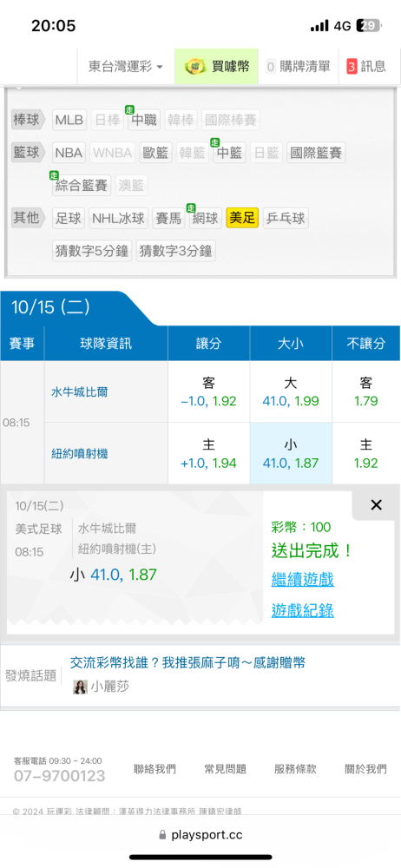Image resolution: width=401 pixels, height=868 pixels.
Task: Pick the 大 41.0, 1.99 over cell
Action: 291,392
